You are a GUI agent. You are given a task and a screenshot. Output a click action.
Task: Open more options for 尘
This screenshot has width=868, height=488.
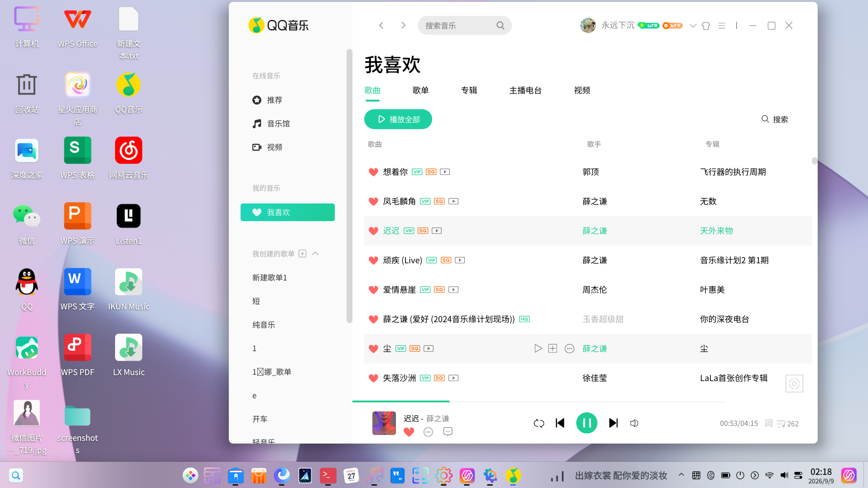pos(569,348)
